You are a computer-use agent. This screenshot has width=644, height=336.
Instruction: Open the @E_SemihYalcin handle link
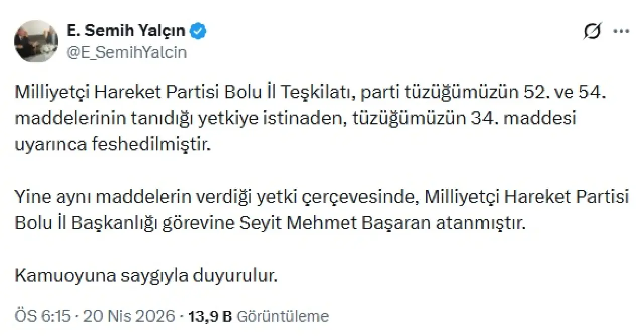click(x=126, y=52)
